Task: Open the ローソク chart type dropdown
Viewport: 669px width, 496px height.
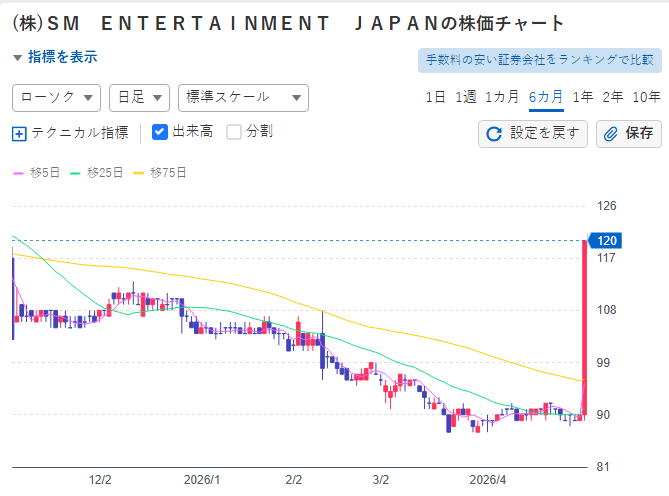Action: 56,98
